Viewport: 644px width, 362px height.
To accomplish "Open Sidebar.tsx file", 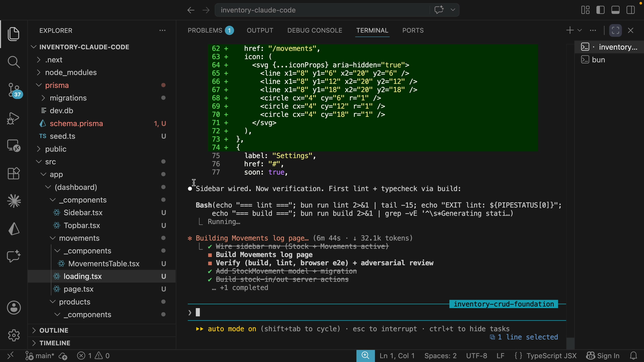I will tap(83, 213).
